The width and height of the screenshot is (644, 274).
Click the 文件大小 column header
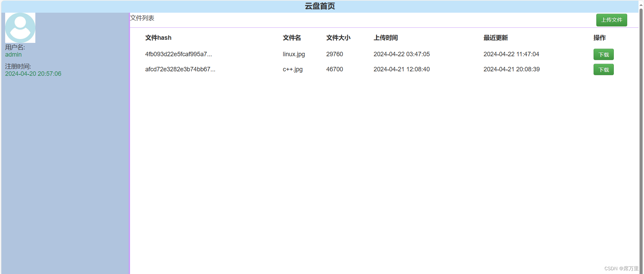point(338,38)
